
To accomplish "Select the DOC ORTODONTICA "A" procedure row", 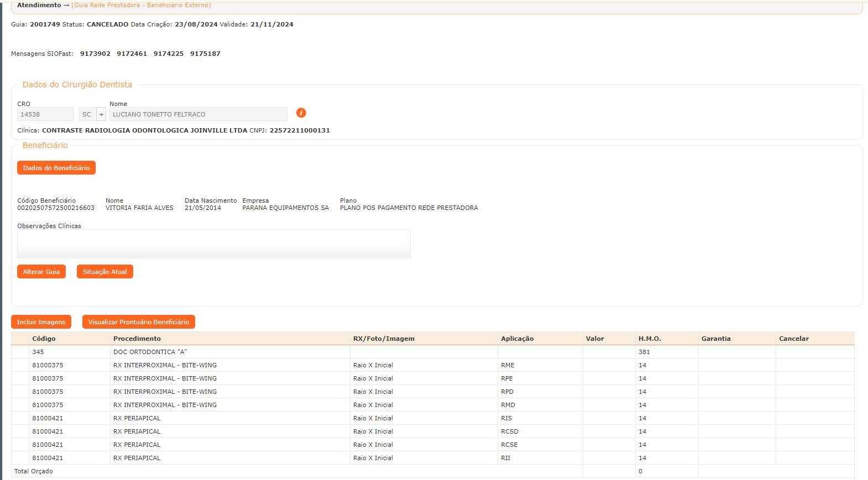I will pos(150,352).
